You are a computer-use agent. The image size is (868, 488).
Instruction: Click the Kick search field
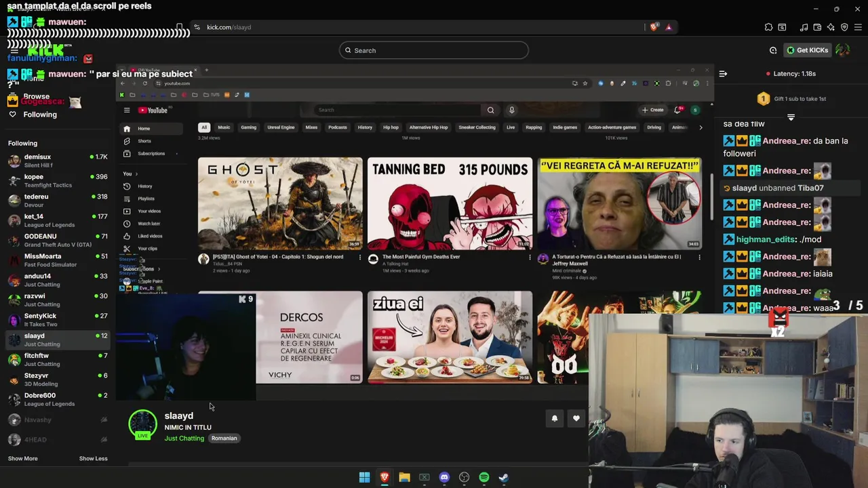click(434, 50)
